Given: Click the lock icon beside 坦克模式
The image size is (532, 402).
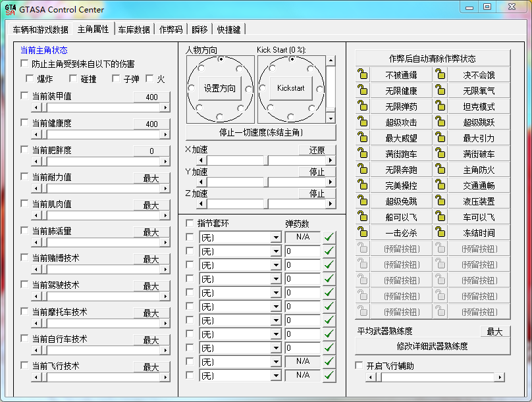Looking at the screenshot, I should coord(440,106).
